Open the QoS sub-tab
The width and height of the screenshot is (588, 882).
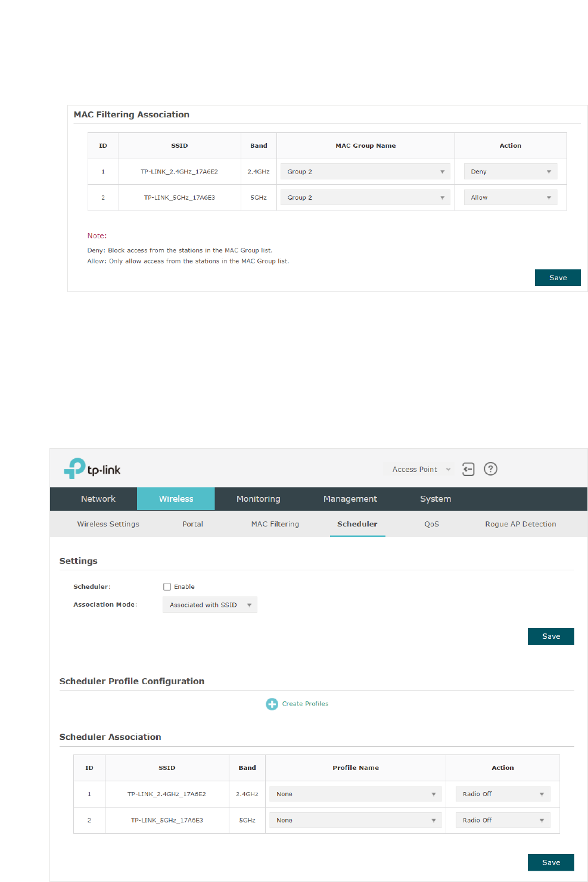[431, 524]
